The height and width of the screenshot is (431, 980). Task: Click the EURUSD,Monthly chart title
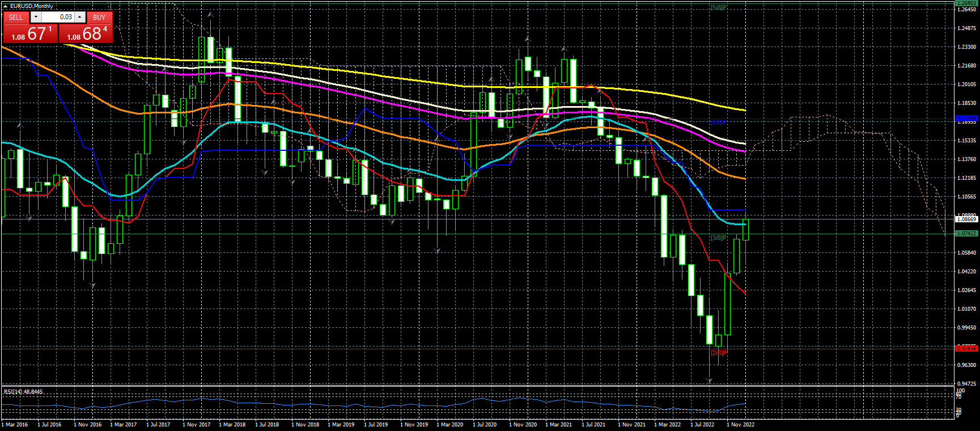coord(32,6)
